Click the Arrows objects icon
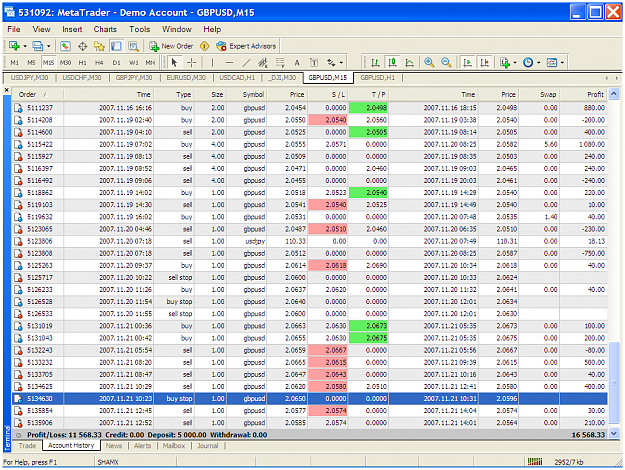 [x=331, y=63]
